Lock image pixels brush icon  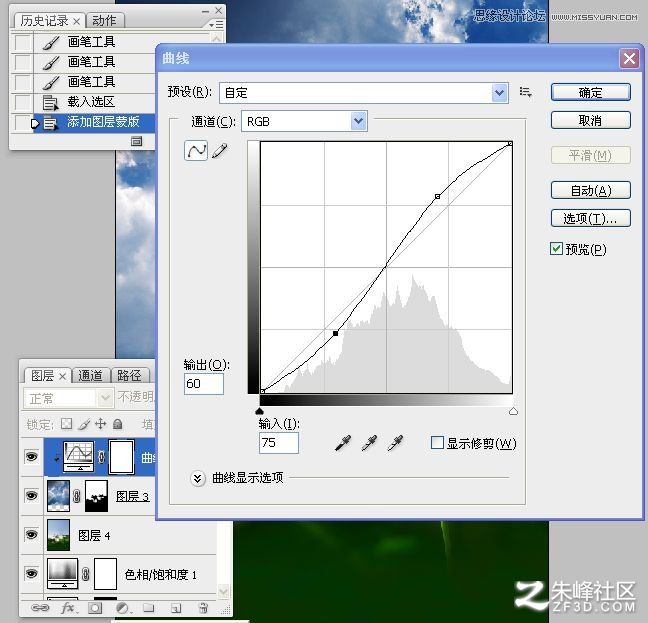[x=84, y=424]
